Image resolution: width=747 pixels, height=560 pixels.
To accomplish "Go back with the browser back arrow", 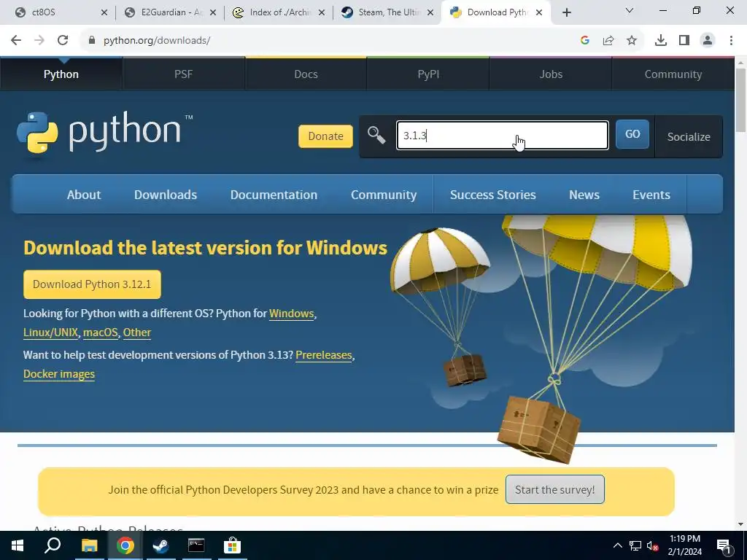I will pos(16,41).
